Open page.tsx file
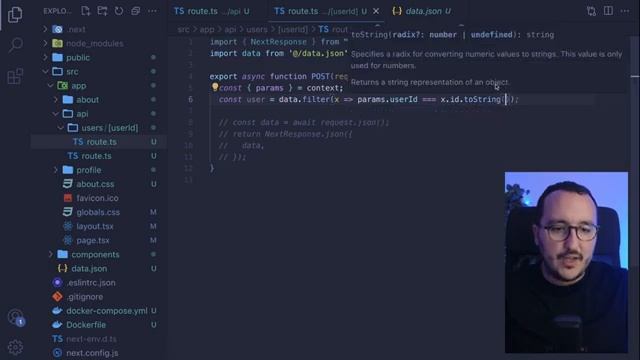Image resolution: width=640 pixels, height=360 pixels. (99, 240)
